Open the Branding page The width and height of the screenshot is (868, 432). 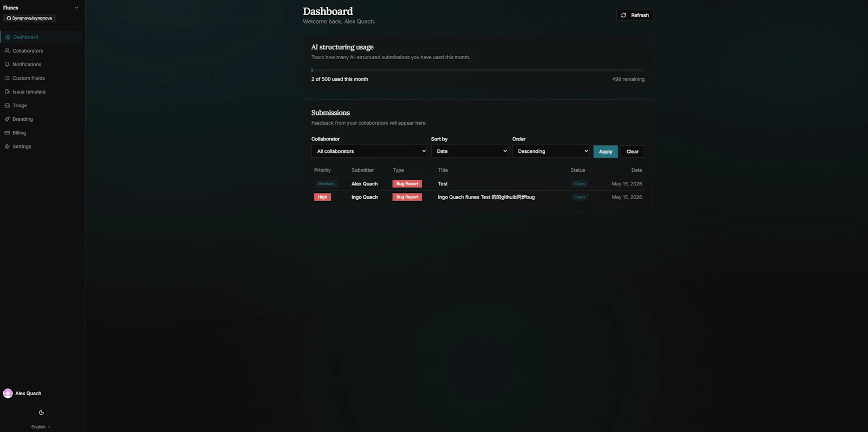42,119
